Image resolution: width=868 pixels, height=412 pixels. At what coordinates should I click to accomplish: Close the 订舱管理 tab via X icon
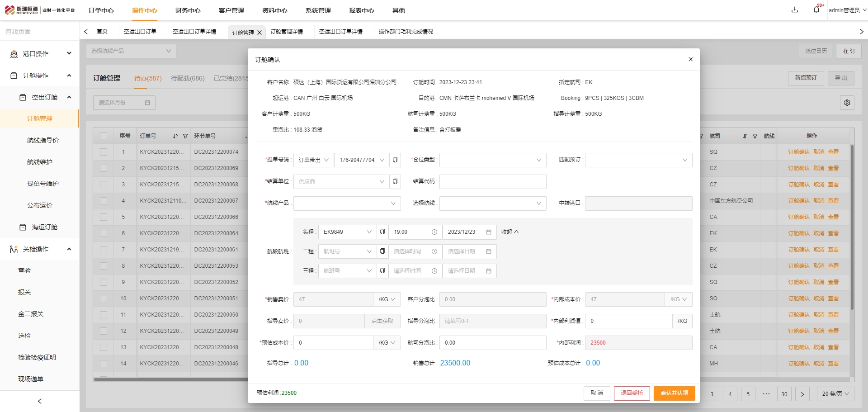[259, 33]
